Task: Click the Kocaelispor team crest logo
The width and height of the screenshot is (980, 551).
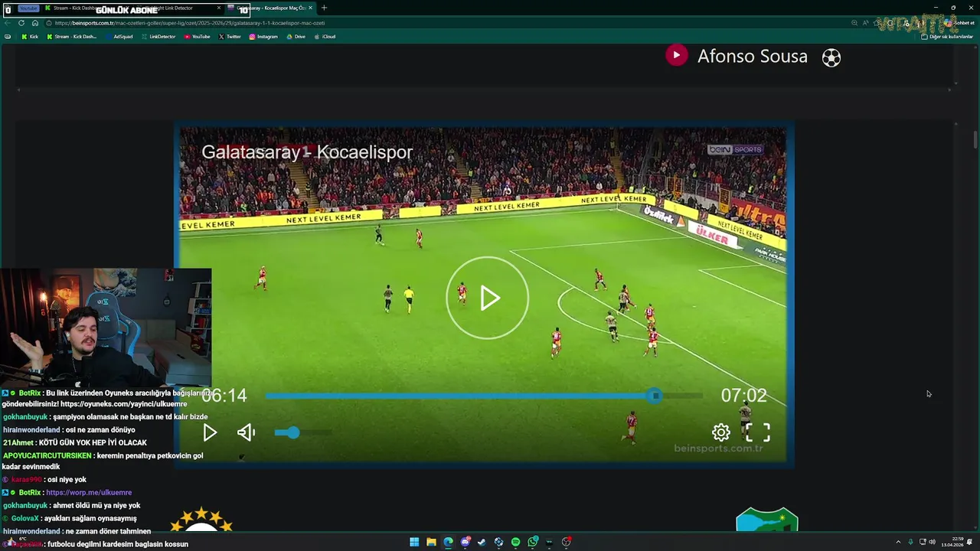Action: (767, 520)
